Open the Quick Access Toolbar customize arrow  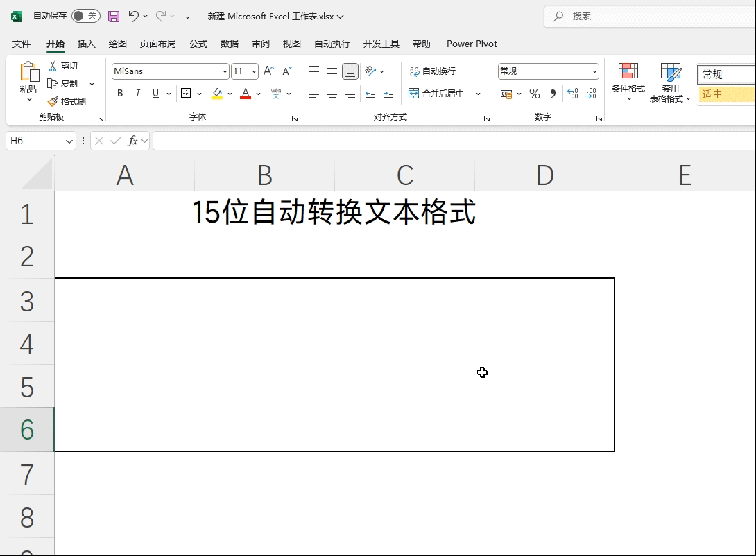pyautogui.click(x=187, y=17)
